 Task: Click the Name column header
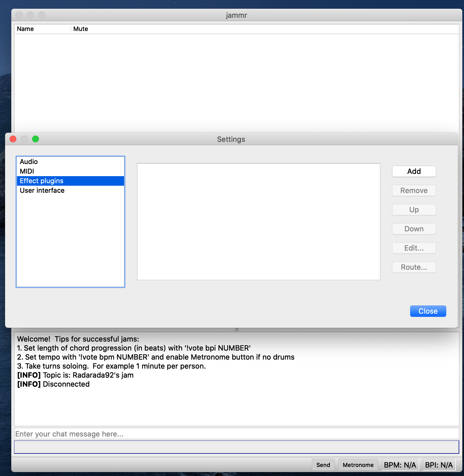pos(25,29)
